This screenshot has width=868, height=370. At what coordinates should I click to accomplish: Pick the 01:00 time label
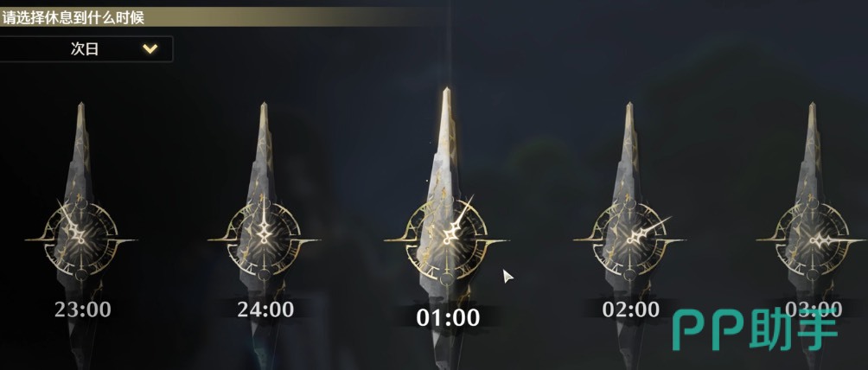click(x=448, y=318)
